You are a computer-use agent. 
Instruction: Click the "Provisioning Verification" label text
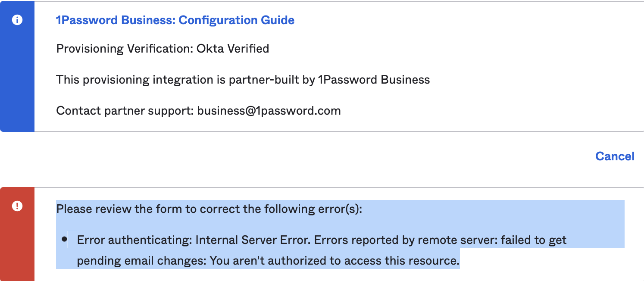pos(124,48)
